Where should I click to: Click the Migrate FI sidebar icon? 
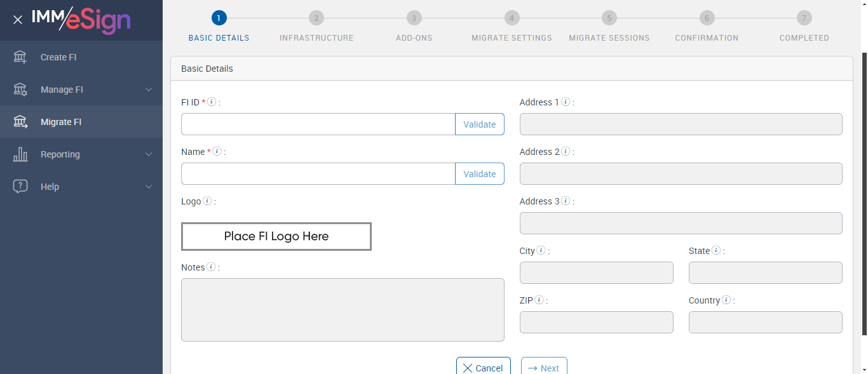coord(20,122)
